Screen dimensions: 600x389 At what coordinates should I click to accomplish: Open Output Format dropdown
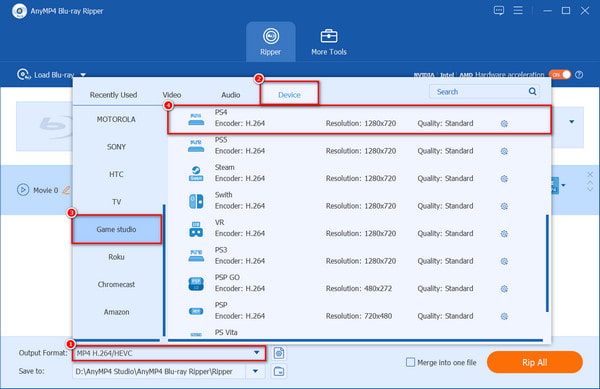[169, 353]
